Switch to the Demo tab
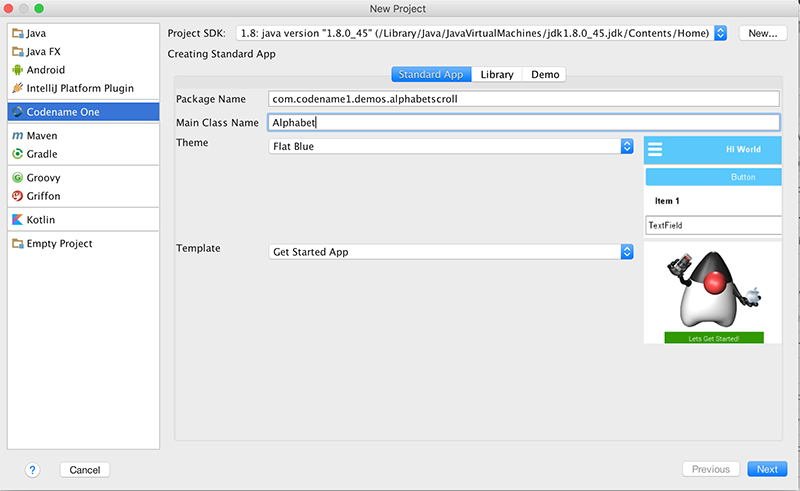Image resolution: width=800 pixels, height=491 pixels. tap(545, 75)
